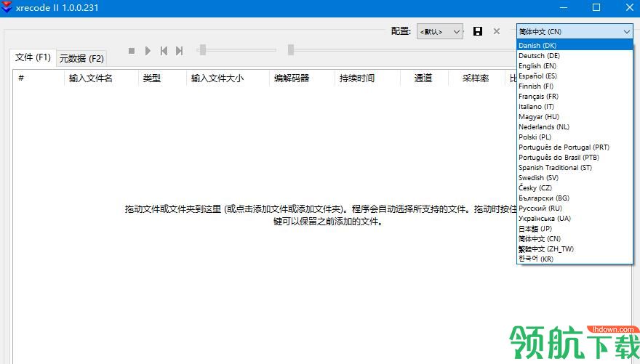Image resolution: width=640 pixels, height=364 pixels.
Task: Switch to the 文件 (F1) tab
Action: [33, 57]
